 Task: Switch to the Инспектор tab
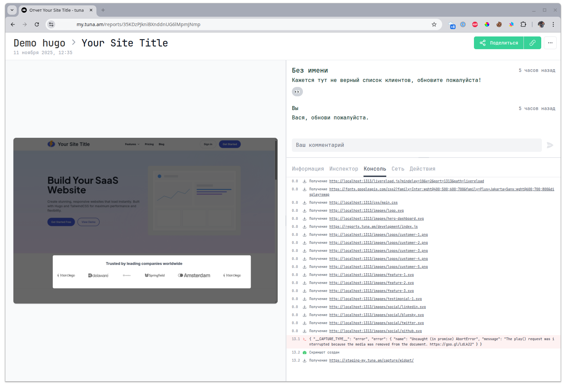point(343,169)
